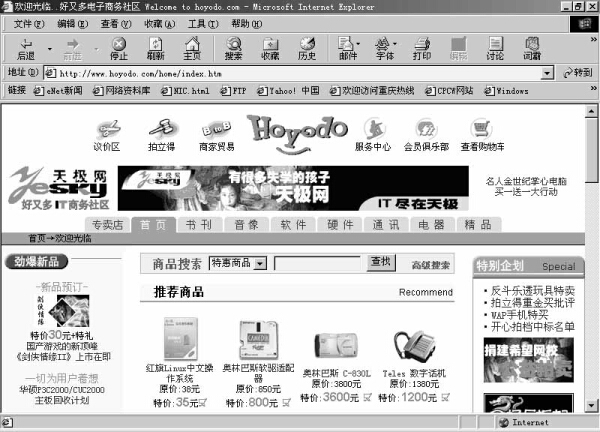Screen dimensions: 600x432
Task: Open the 反斗乐透玩具特卖 link
Action: [x=532, y=291]
